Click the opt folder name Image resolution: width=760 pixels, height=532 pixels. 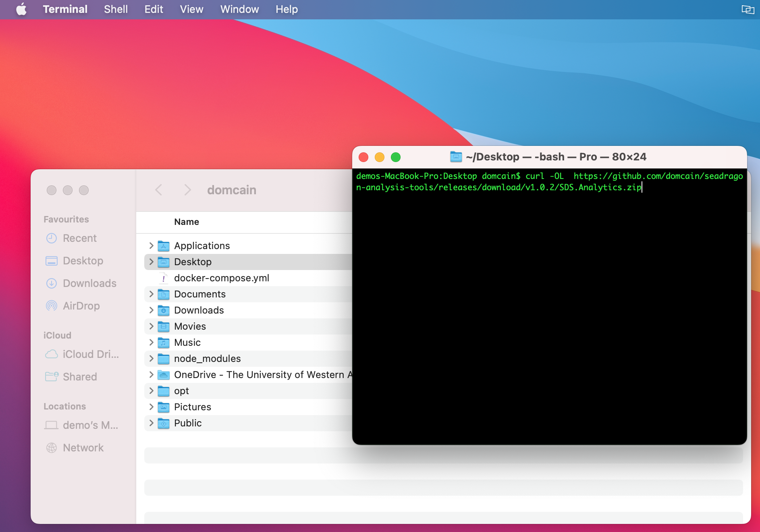point(181,391)
